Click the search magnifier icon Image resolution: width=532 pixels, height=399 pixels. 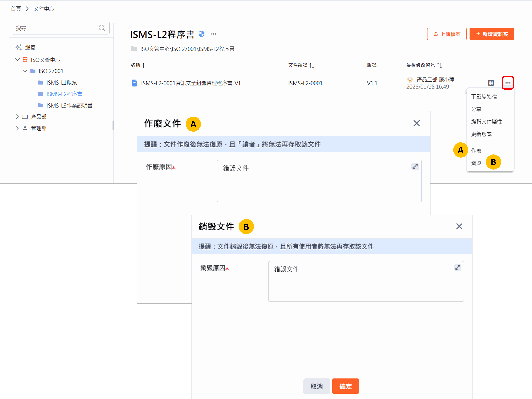coord(102,28)
